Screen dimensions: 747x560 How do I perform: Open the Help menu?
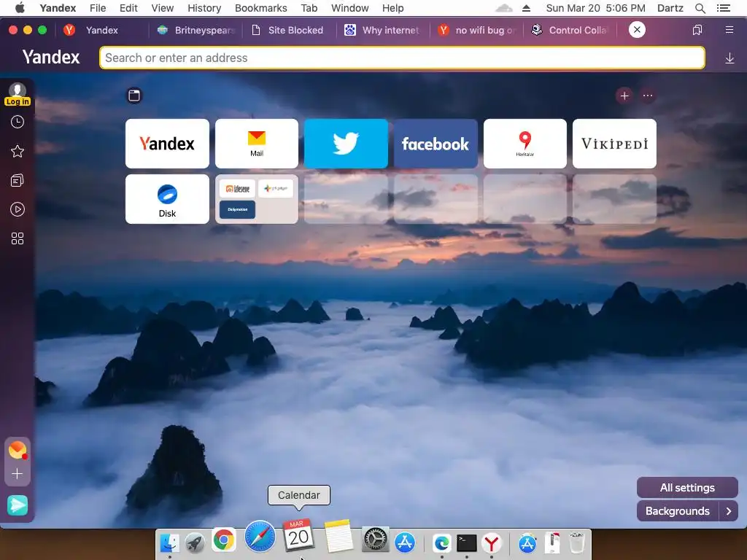393,8
